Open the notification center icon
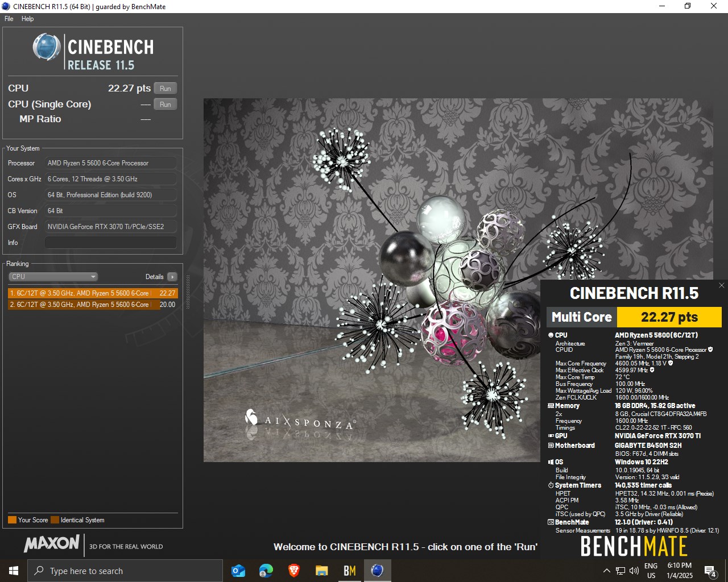Screen dimensions: 728x582 coord(710,571)
